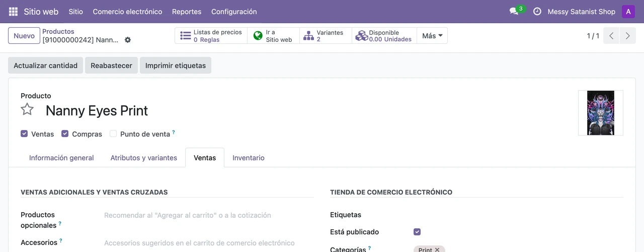Click the Accesorios input field
644x252 pixels.
click(x=209, y=243)
